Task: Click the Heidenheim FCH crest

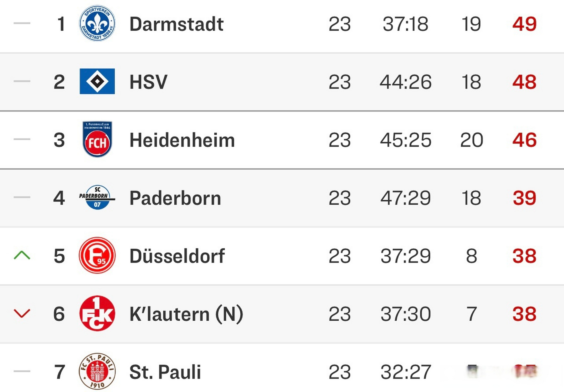Action: tap(97, 139)
